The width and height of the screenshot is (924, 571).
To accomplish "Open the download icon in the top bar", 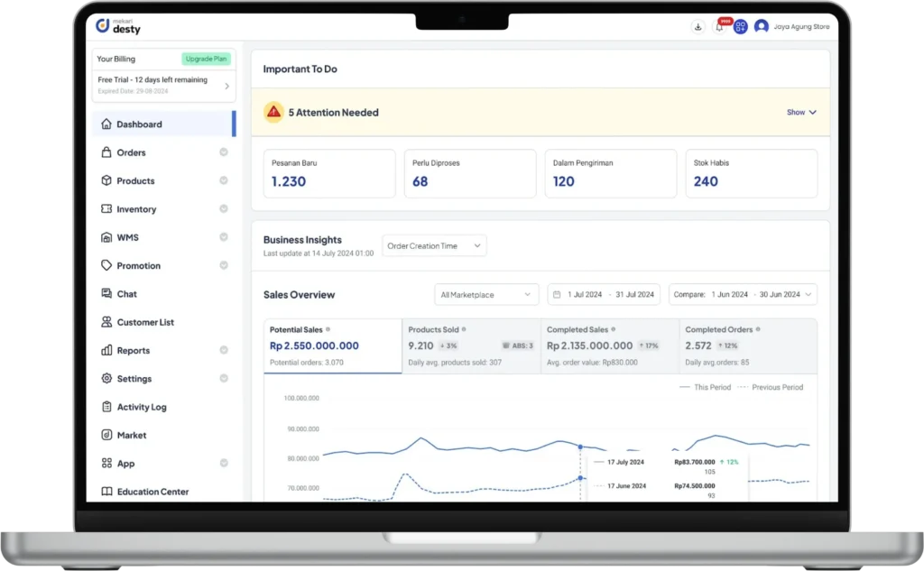I will click(698, 27).
